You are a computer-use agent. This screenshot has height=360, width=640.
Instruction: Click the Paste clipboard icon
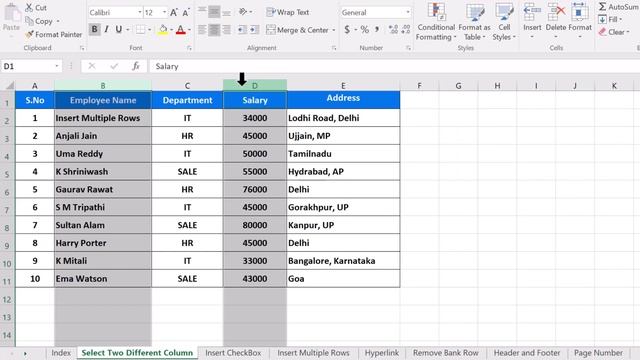click(11, 13)
